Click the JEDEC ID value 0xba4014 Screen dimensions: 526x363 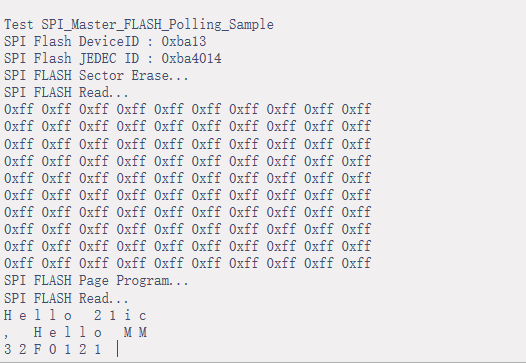191,58
